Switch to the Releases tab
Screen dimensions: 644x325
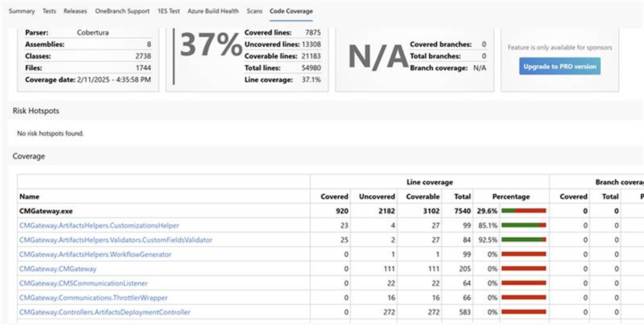(x=75, y=11)
